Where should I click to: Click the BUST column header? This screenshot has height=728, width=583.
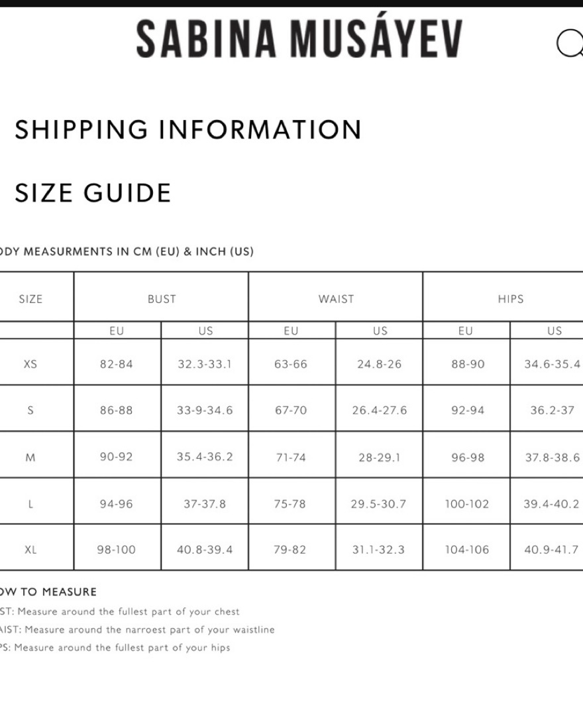click(162, 299)
